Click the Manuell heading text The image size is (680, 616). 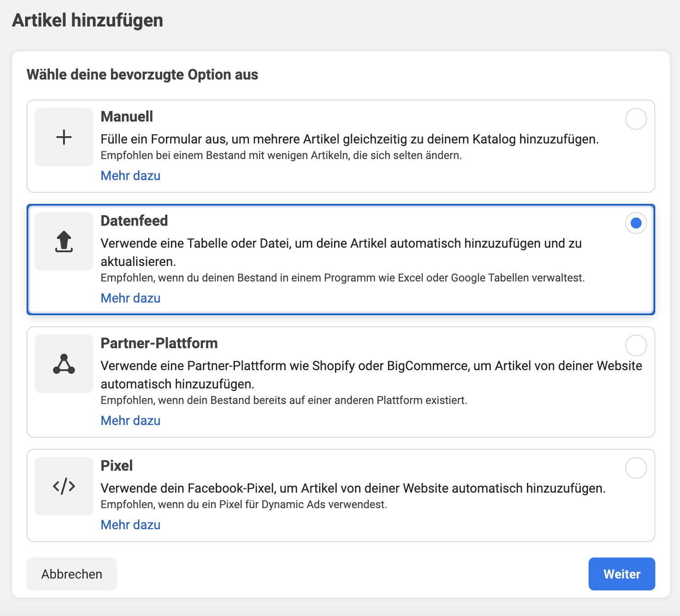(127, 117)
